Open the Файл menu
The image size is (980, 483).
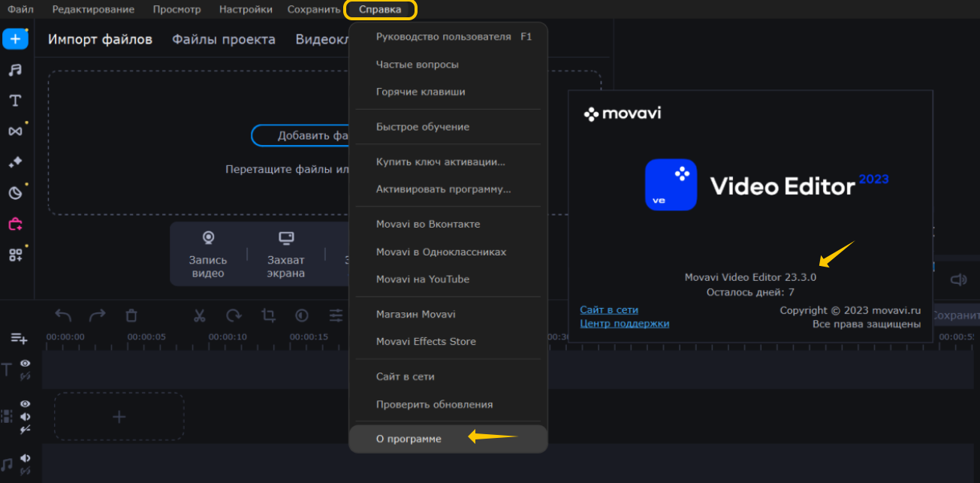[x=20, y=10]
